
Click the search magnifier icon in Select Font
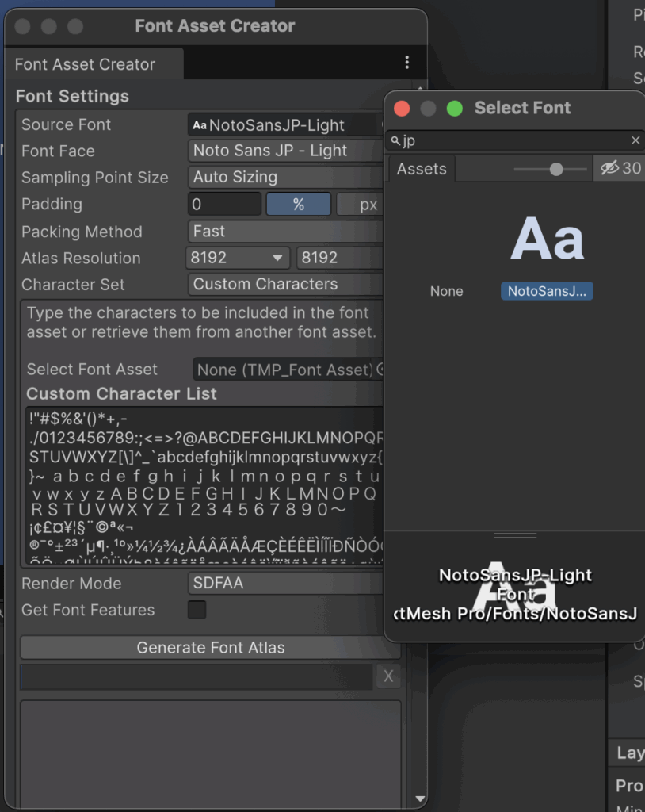click(x=395, y=140)
